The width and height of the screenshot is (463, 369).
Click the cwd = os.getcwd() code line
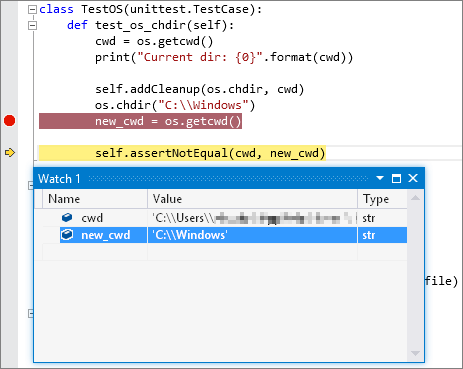point(154,41)
